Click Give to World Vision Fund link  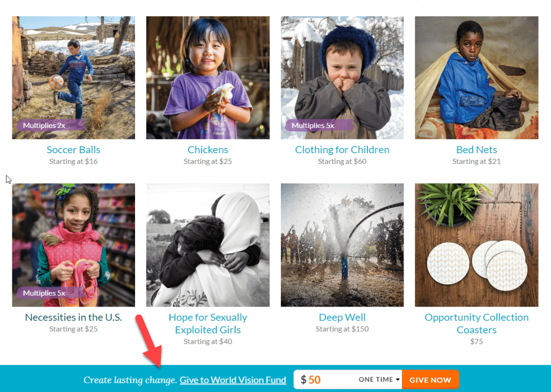click(x=232, y=380)
